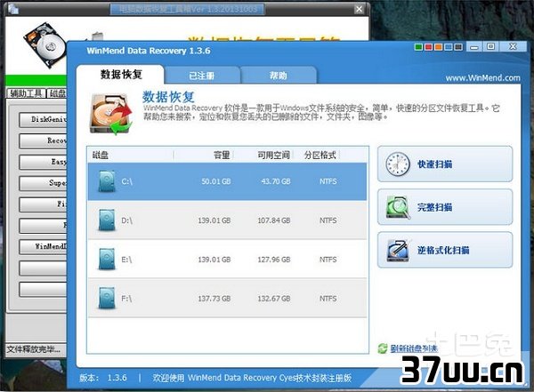The image size is (534, 392).
Task: Click the WinMendD button in background window
Action: 43,247
